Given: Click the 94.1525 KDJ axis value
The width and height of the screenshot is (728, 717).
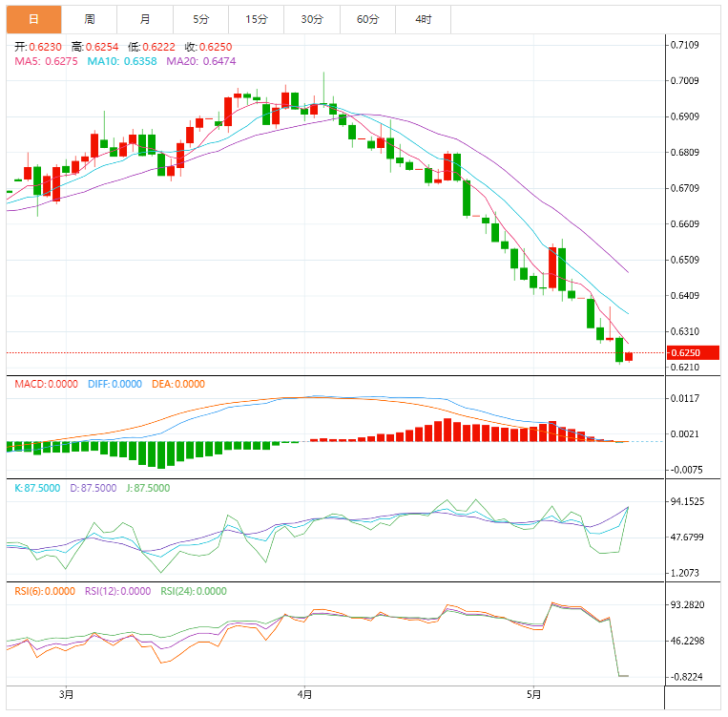Looking at the screenshot, I should pyautogui.click(x=687, y=501).
